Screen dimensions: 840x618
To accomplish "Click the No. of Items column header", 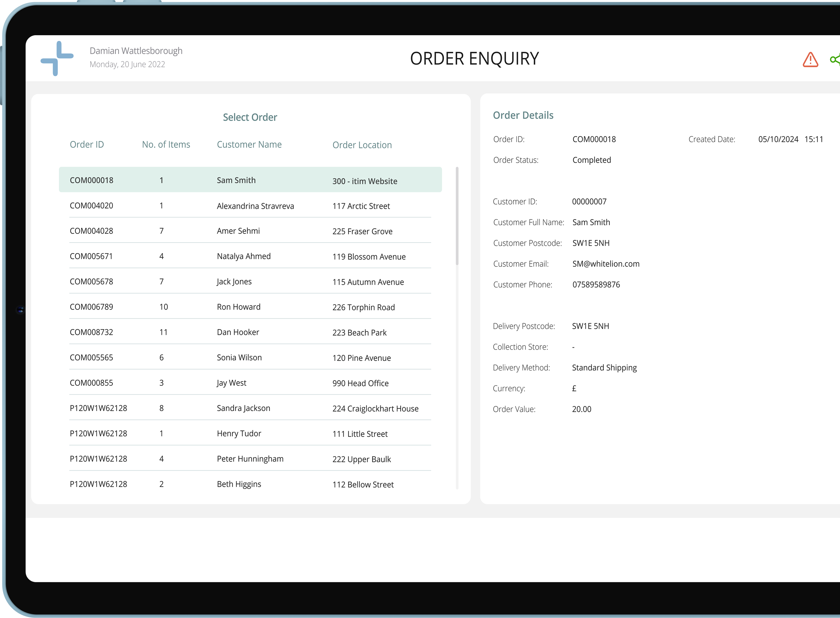I will pos(166,144).
